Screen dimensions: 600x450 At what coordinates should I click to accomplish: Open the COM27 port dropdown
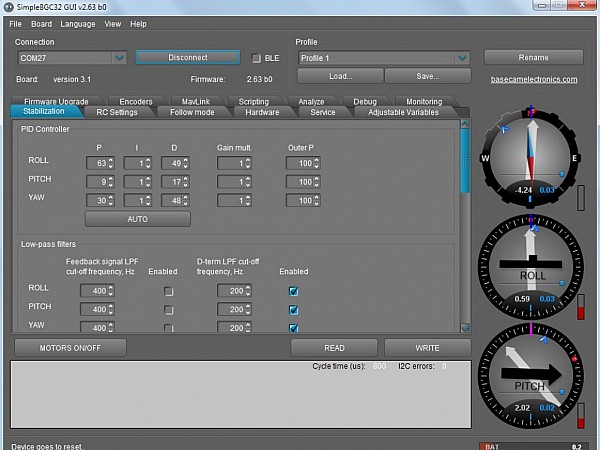tap(119, 58)
